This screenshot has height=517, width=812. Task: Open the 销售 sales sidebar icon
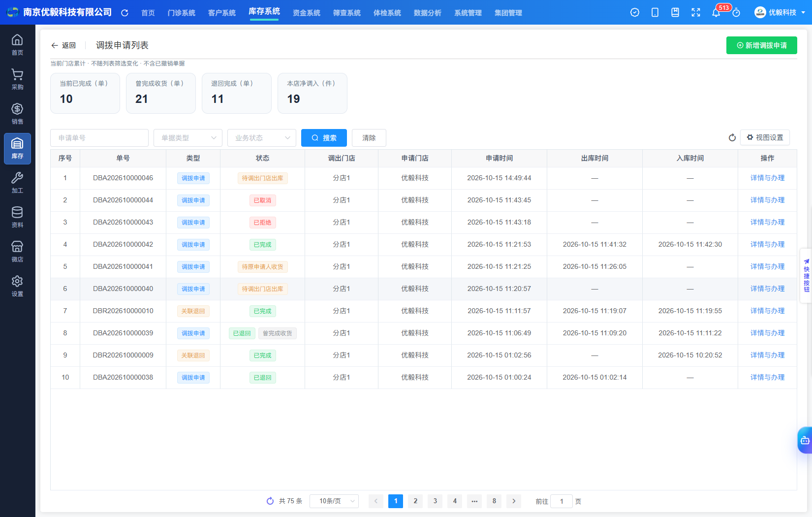tap(17, 114)
